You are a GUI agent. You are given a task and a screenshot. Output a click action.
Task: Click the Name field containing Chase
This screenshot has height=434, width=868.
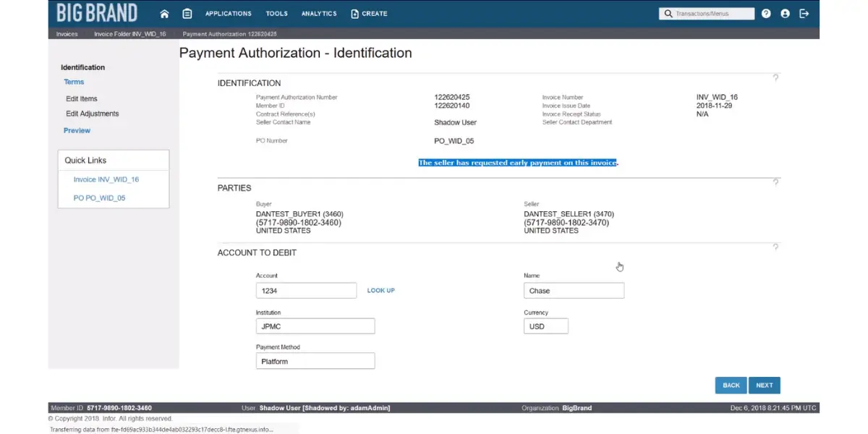[574, 291]
